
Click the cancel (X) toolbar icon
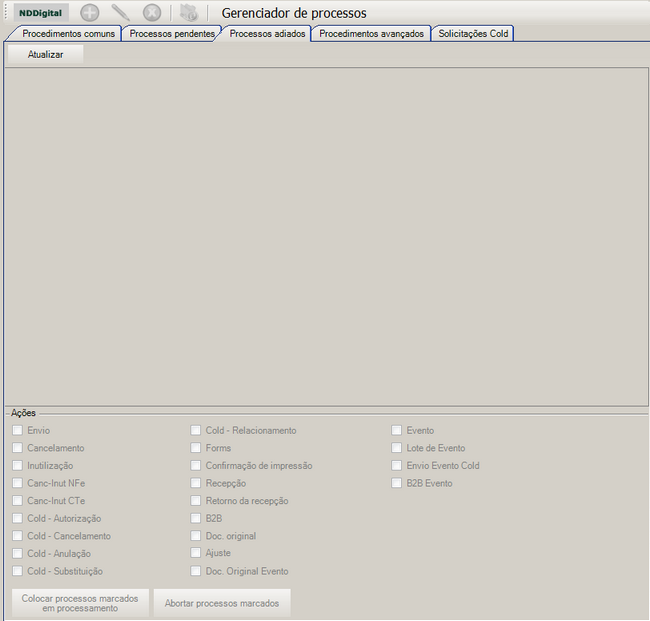[152, 13]
